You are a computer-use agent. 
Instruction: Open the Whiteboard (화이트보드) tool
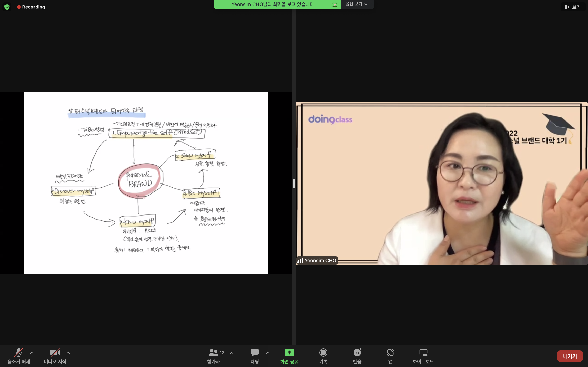[x=423, y=353]
